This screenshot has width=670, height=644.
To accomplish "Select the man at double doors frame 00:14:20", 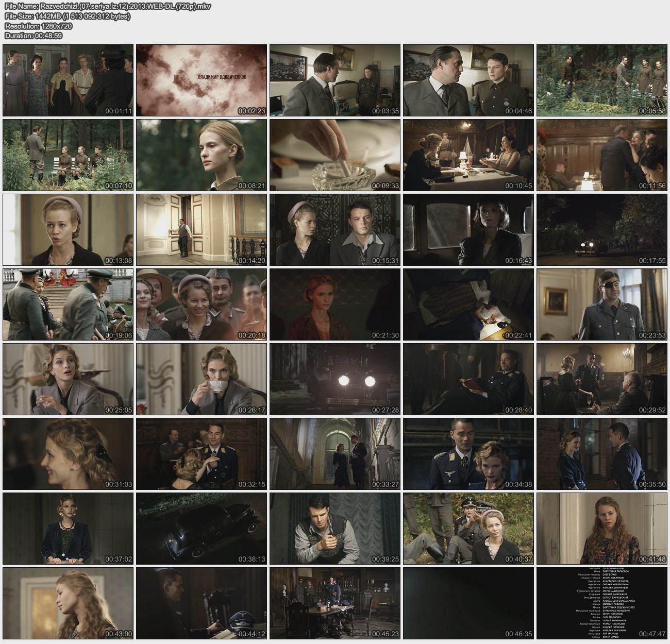I will pos(202,229).
